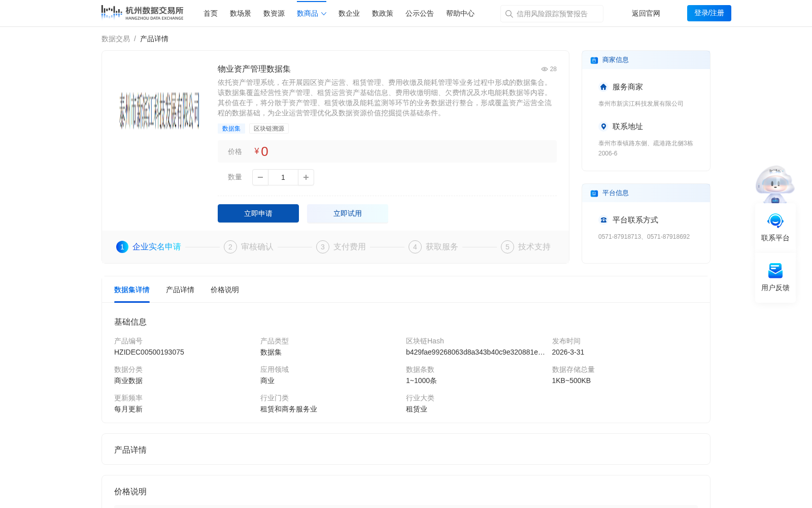Decrease quantity with the minus button

[x=260, y=177]
